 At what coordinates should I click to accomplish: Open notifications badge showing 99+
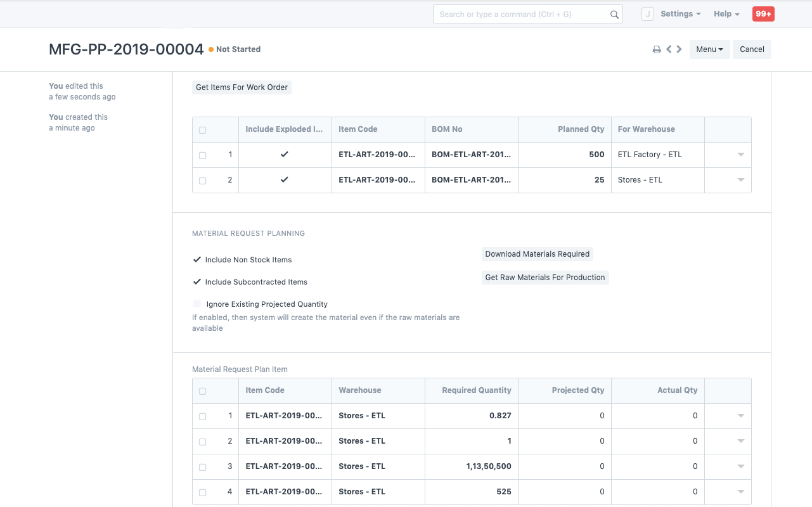point(763,14)
